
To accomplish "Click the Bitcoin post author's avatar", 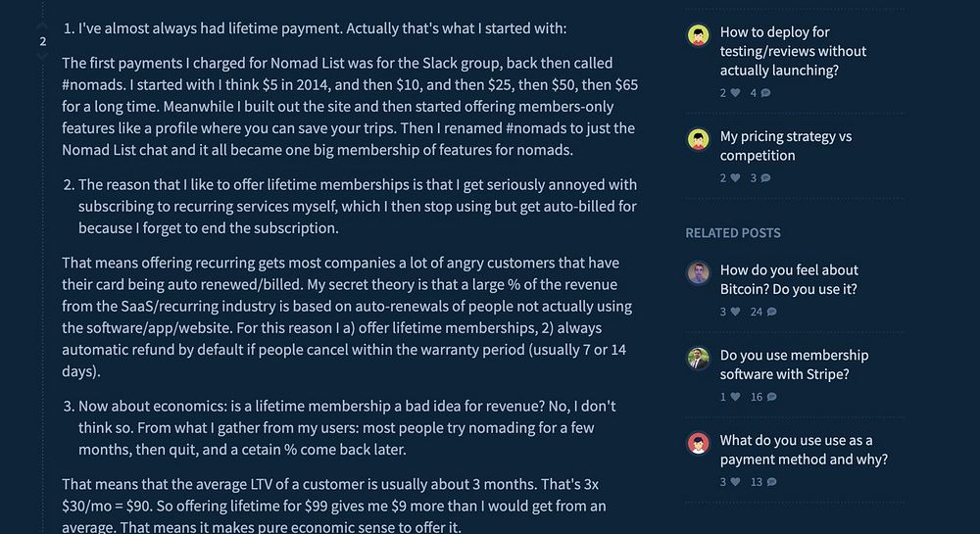I will tap(698, 273).
